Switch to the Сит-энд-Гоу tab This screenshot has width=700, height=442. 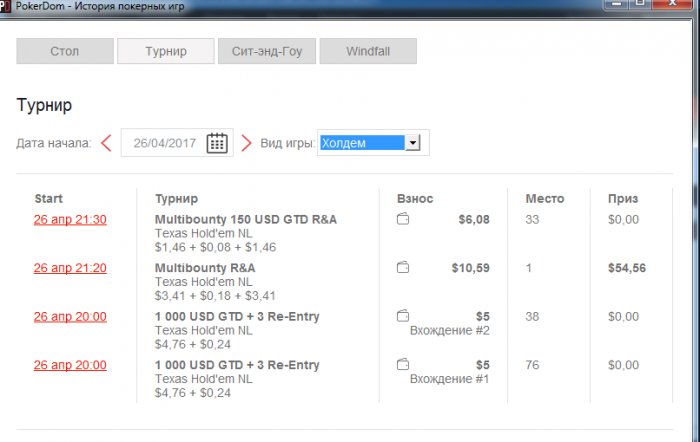point(267,51)
